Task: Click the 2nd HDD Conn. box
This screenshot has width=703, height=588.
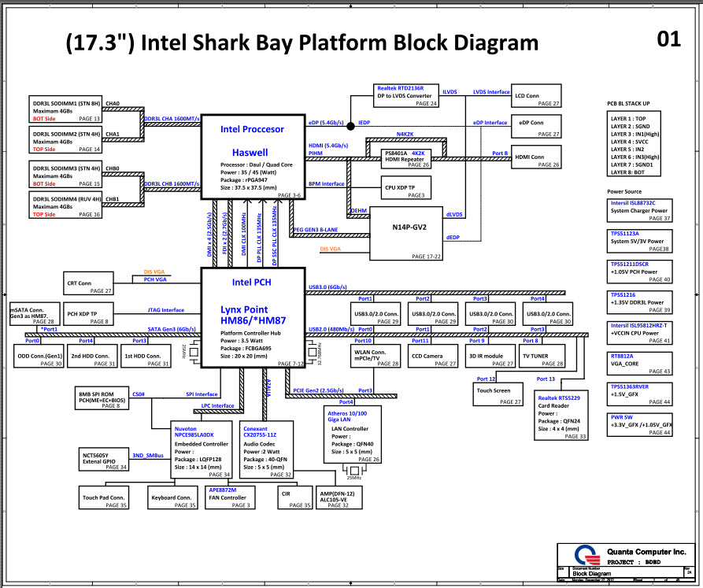Action: (x=92, y=356)
